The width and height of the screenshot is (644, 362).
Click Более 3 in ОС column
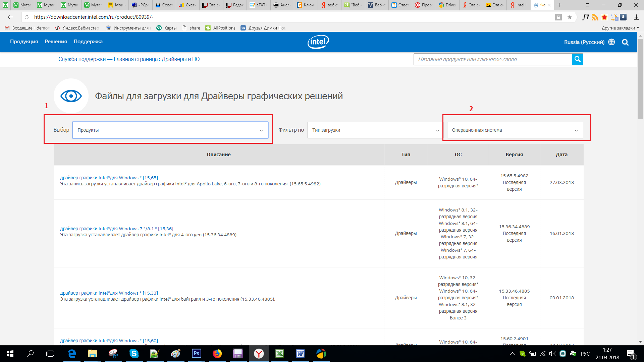coord(458,318)
